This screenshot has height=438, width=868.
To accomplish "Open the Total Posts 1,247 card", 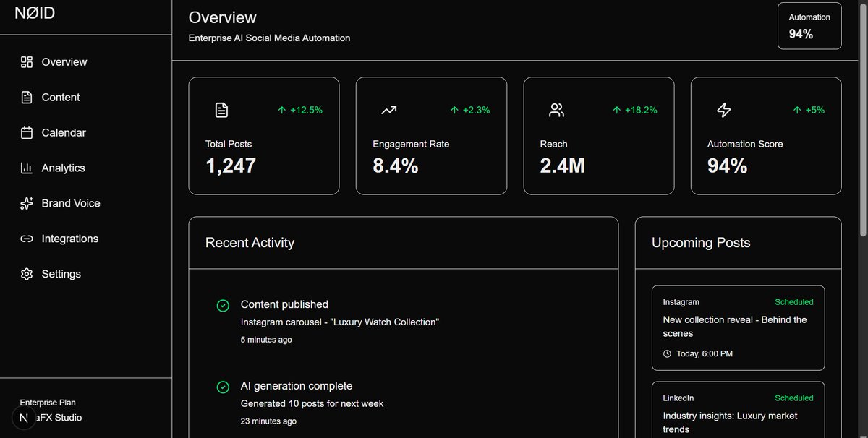I will 264,136.
